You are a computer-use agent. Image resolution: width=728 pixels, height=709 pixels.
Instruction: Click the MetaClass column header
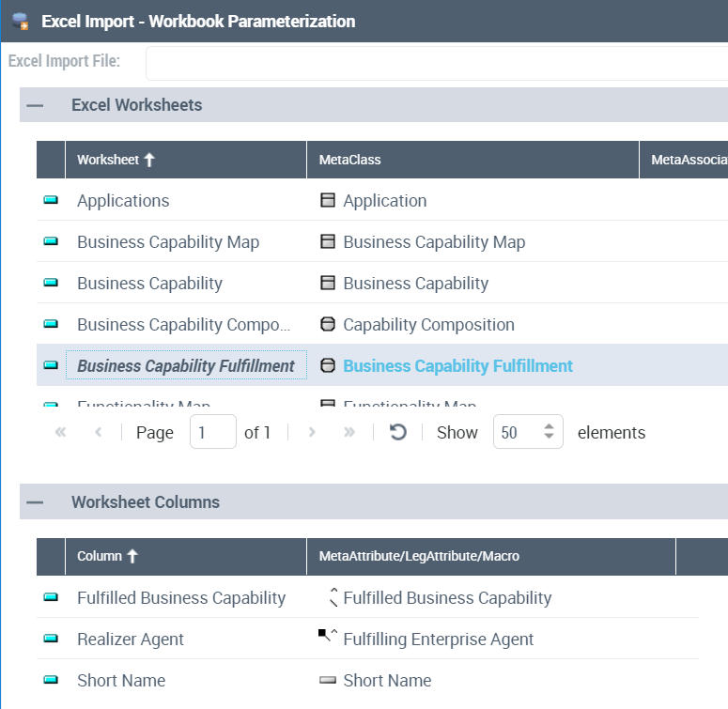pos(350,161)
